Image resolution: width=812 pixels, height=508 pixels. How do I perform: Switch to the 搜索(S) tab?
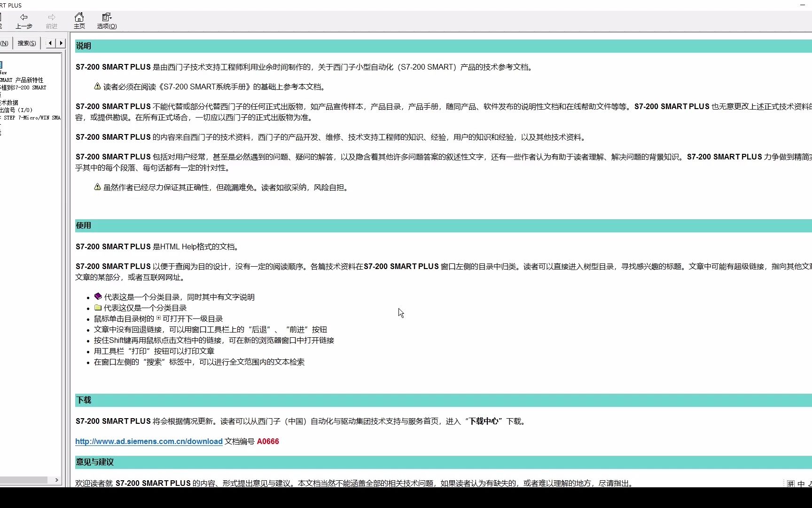pos(27,43)
